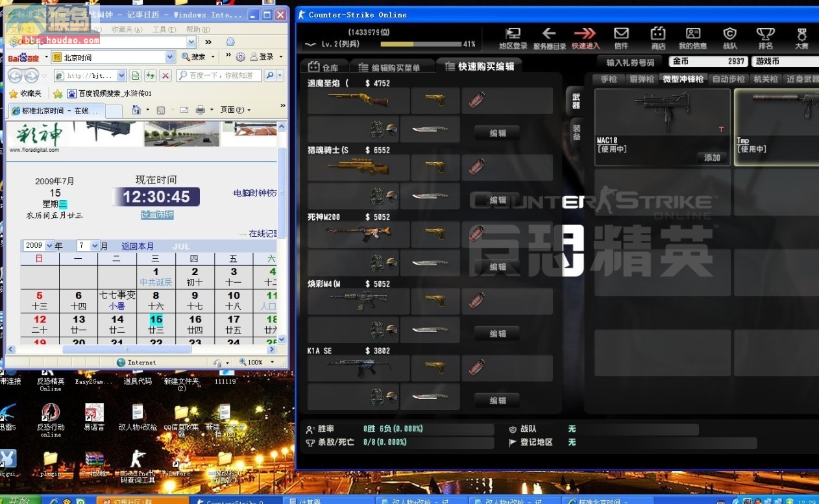Choose the K1A SE submachine gun slot
Screen dimensions: 819x504
click(358, 368)
